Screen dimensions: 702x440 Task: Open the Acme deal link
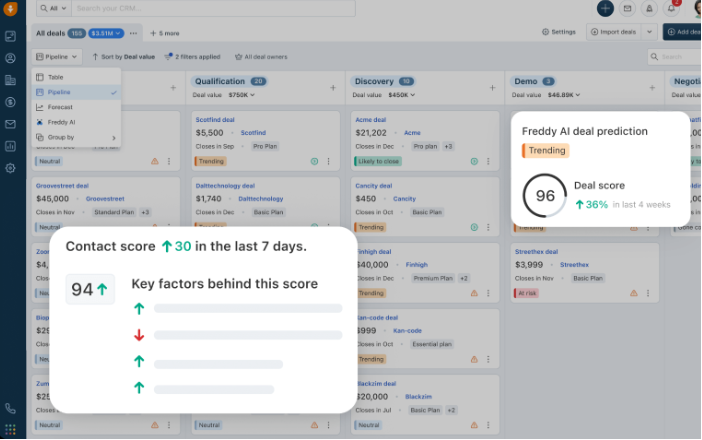[371, 119]
